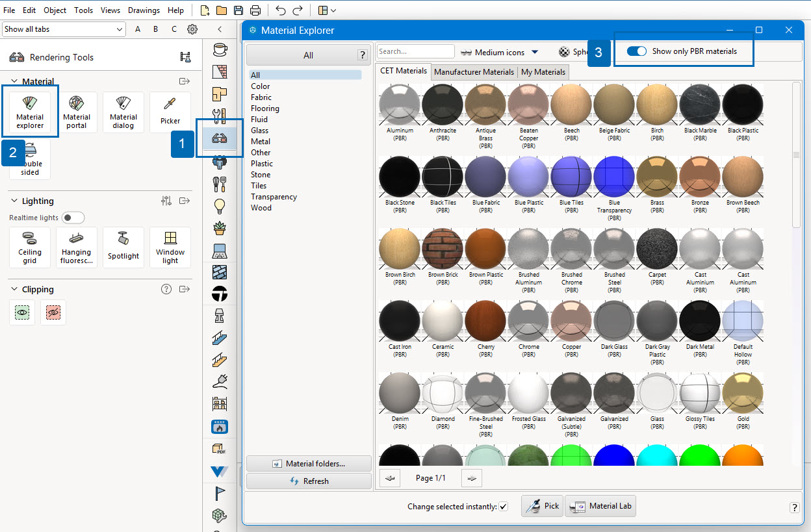The width and height of the screenshot is (811, 532).
Task: Go to next page of materials
Action: click(472, 478)
